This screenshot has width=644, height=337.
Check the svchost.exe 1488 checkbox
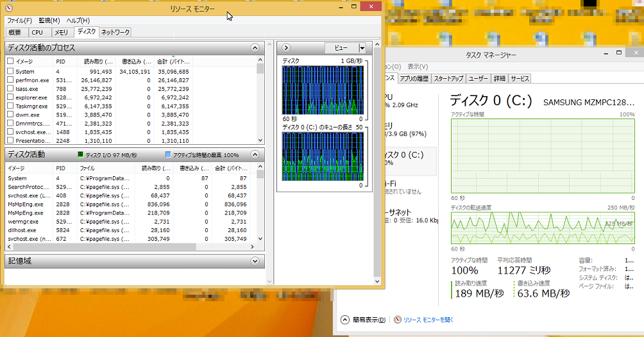tap(10, 131)
